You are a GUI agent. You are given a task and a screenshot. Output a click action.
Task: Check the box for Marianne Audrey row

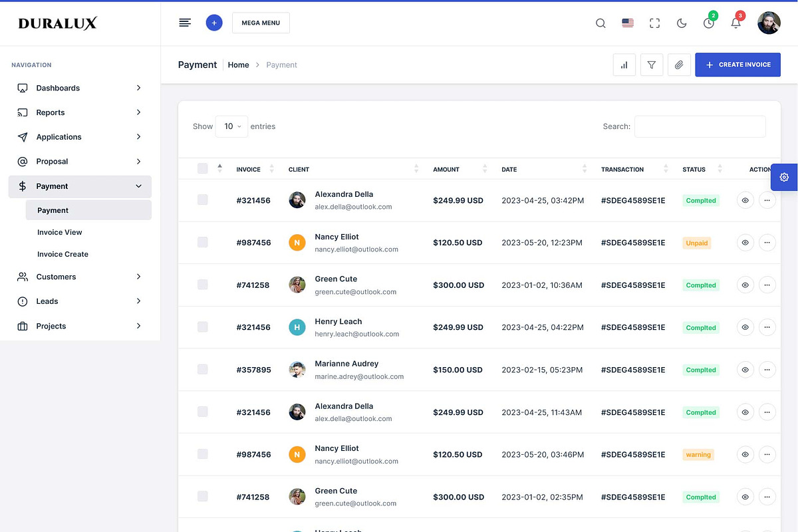203,369
